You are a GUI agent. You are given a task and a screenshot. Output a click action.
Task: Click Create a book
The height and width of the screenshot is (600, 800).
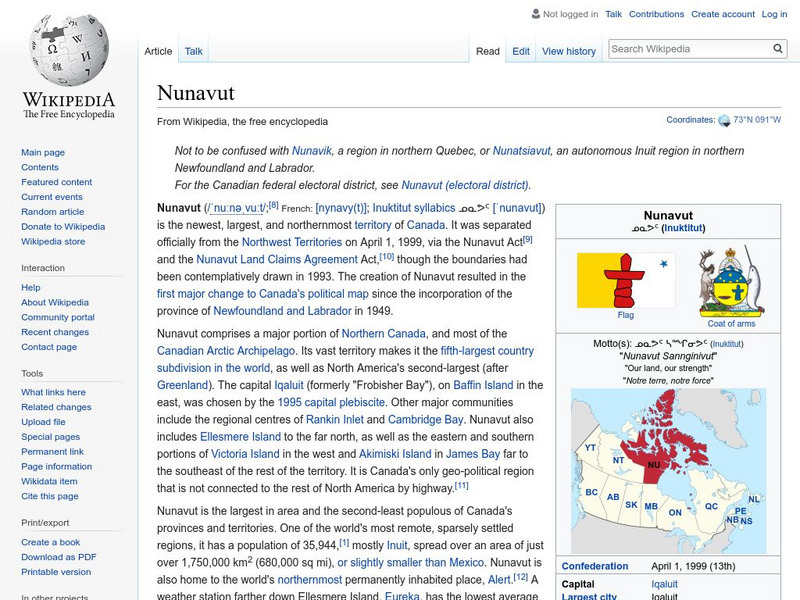point(51,542)
